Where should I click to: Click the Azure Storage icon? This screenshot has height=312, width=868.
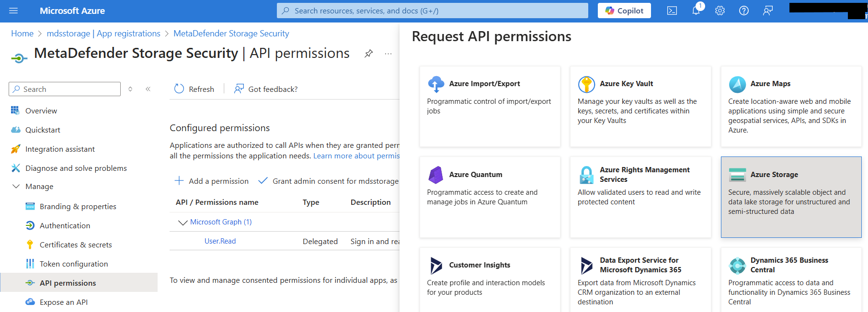(737, 175)
